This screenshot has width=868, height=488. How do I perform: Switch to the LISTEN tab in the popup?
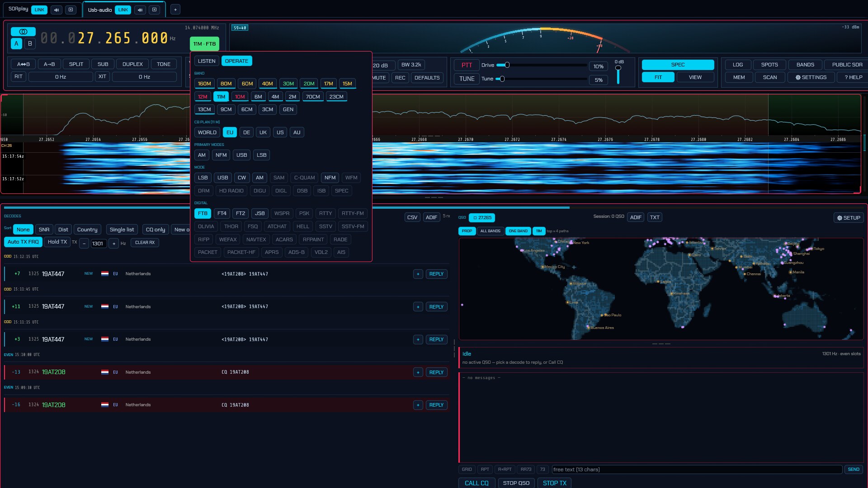click(x=207, y=61)
